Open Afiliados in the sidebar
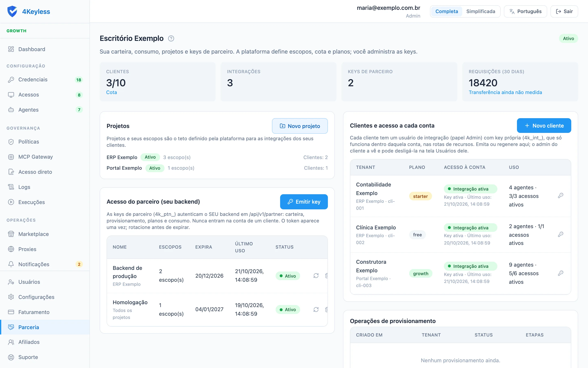This screenshot has width=588, height=368. click(45, 342)
